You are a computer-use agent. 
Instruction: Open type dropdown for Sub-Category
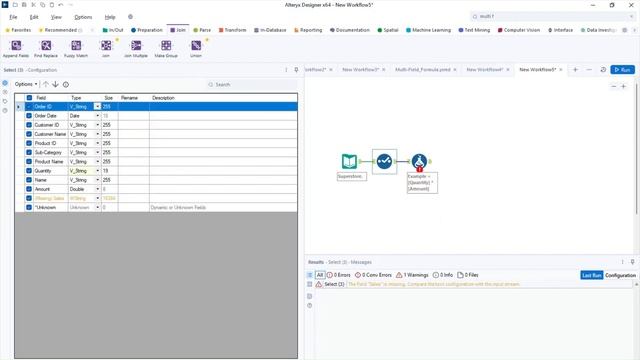[98, 152]
